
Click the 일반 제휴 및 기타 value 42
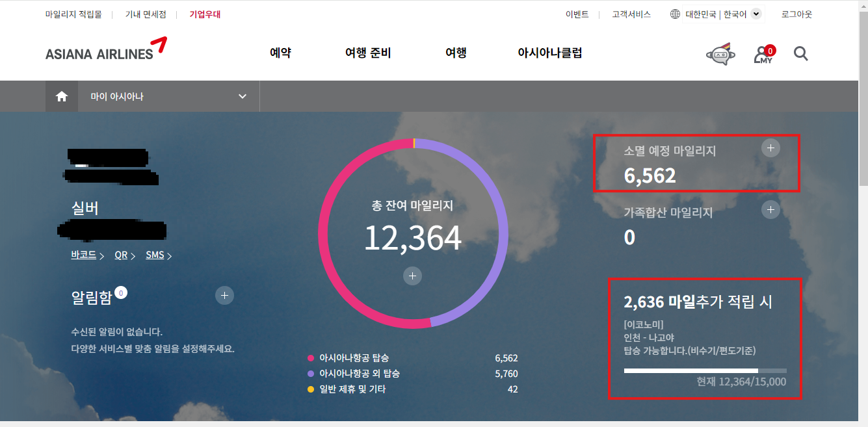pyautogui.click(x=512, y=389)
